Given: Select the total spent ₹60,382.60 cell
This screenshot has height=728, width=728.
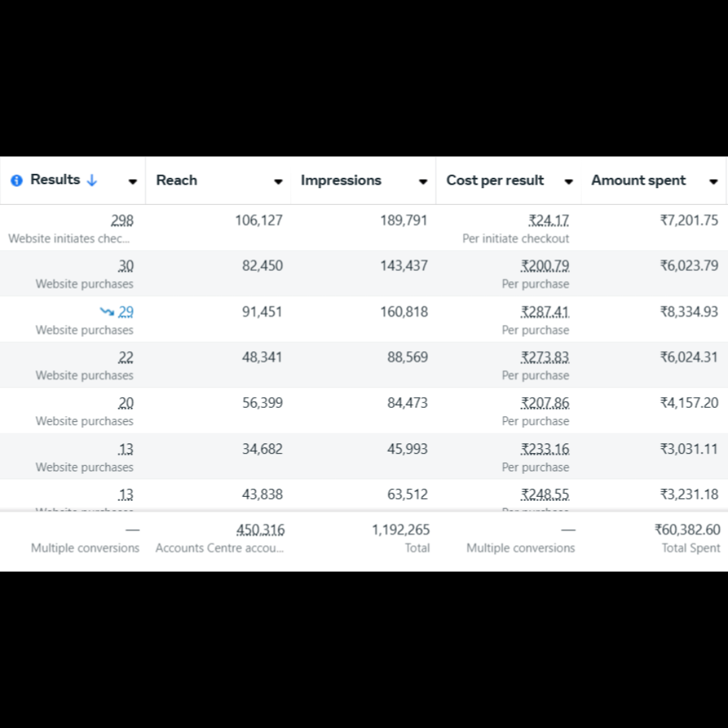Looking at the screenshot, I should (687, 530).
